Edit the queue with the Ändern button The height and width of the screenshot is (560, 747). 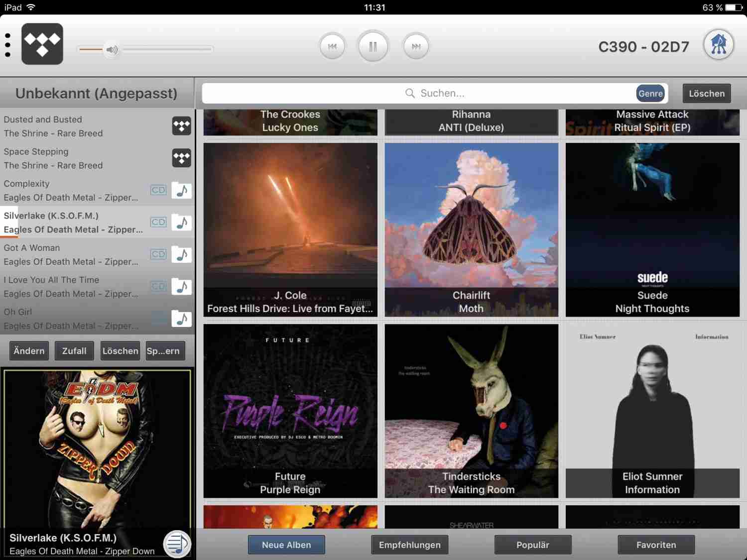(29, 351)
